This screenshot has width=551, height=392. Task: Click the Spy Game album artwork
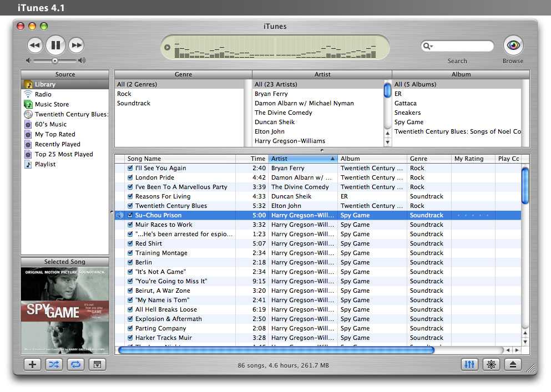point(65,311)
